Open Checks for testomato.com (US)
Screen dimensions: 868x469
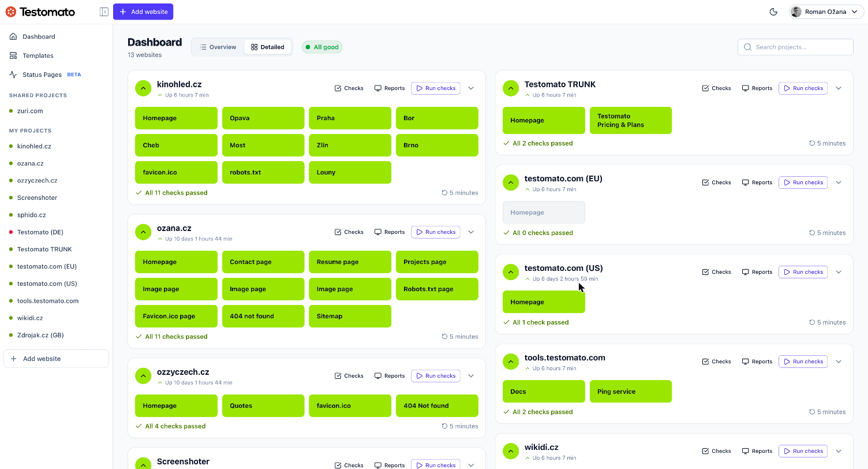point(717,272)
